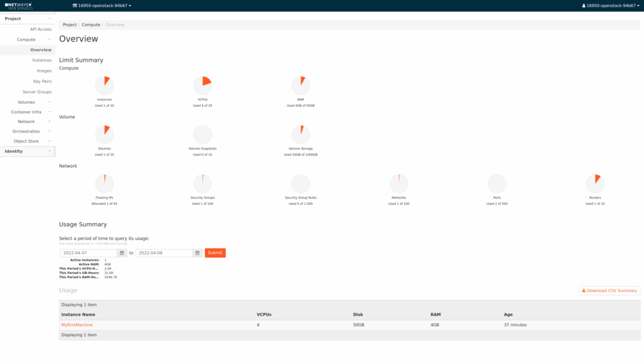Click the RAM usage pie chart
The height and width of the screenshot is (362, 644).
301,85
